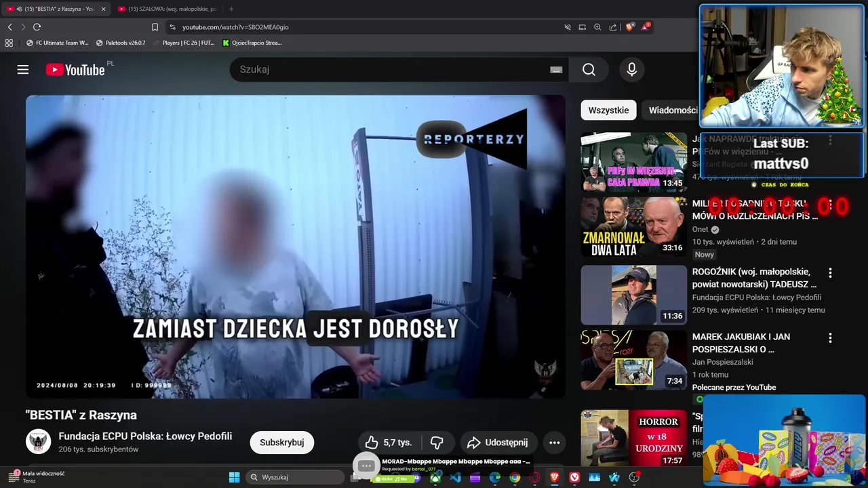Open Visual Studio Code in the taskbar
The width and height of the screenshot is (868, 488).
pyautogui.click(x=455, y=477)
